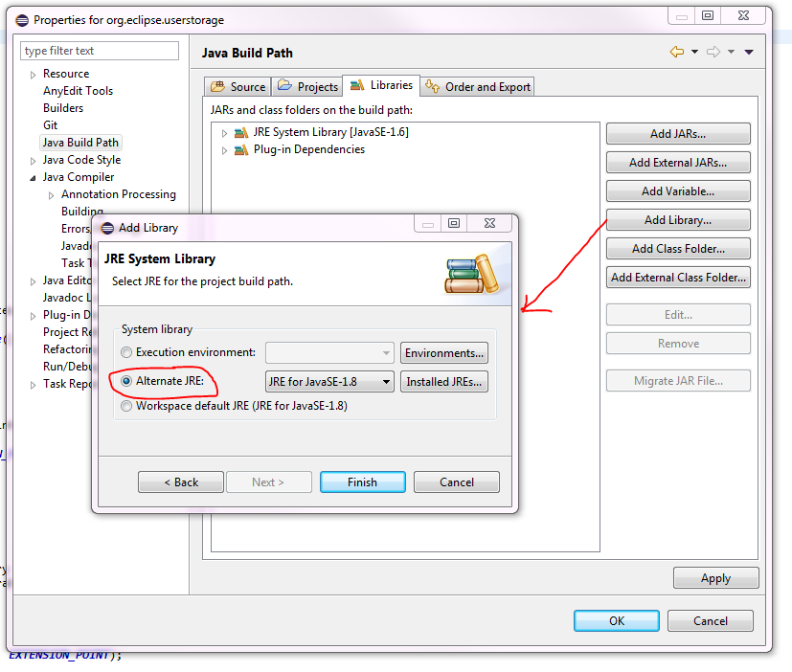This screenshot has height=672, width=792.
Task: Open the back history dropdown arrow
Action: coord(694,52)
